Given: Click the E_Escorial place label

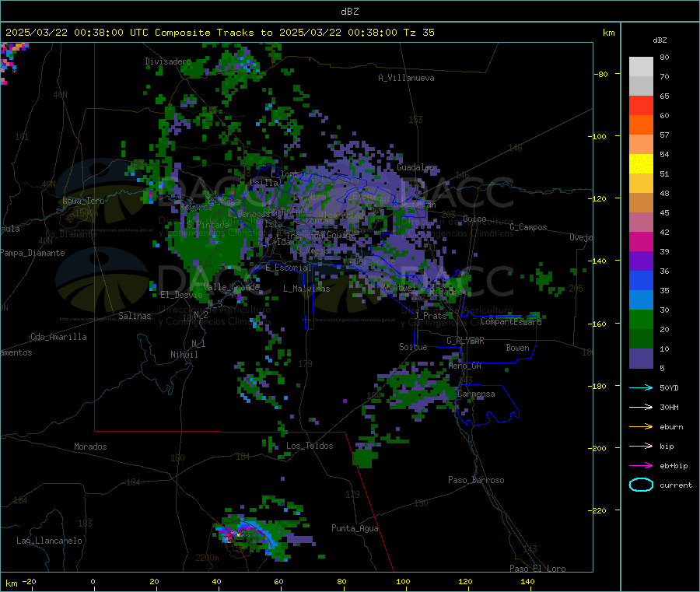Looking at the screenshot, I should tap(289, 268).
